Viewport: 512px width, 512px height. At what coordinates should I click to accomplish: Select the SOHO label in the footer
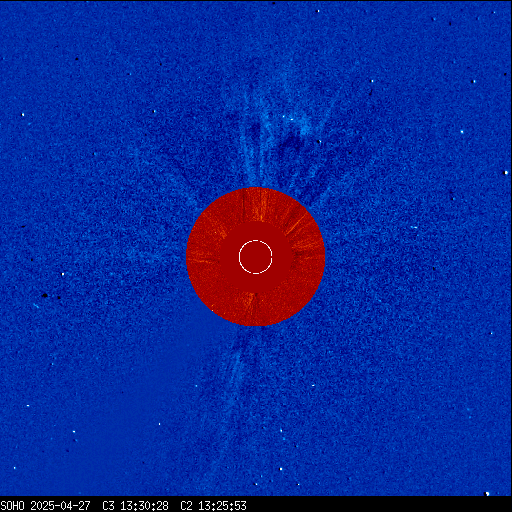point(12,506)
